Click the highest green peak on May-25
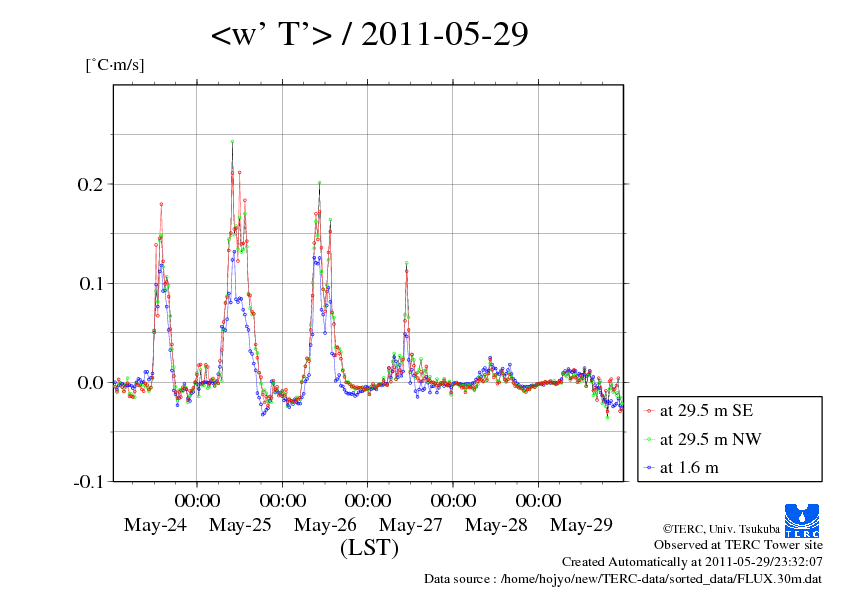This screenshot has height=595, width=842. point(232,142)
